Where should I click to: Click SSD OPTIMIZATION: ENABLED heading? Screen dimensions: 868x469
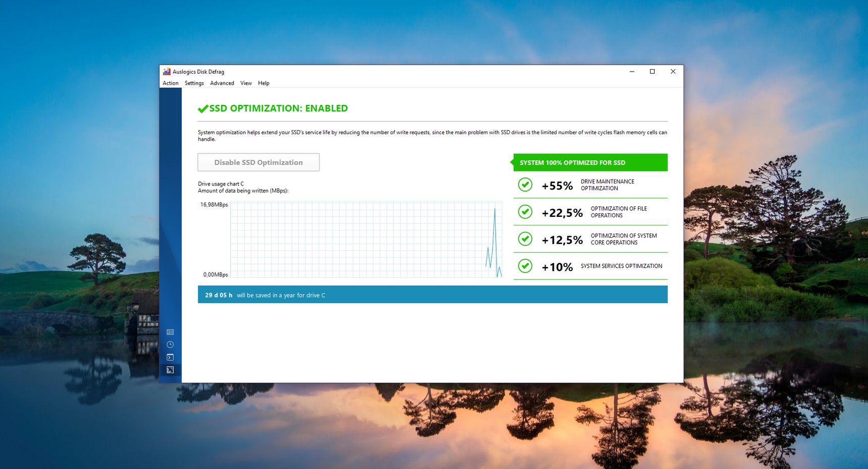click(x=279, y=108)
